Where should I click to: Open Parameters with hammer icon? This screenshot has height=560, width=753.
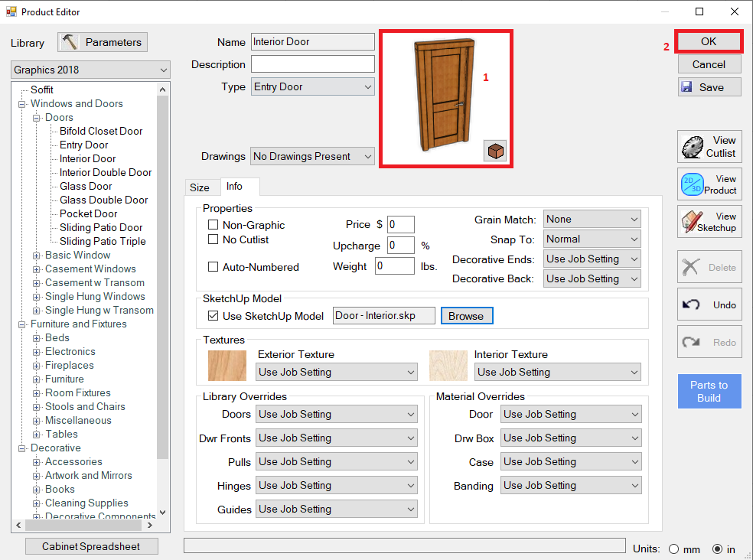tap(103, 42)
